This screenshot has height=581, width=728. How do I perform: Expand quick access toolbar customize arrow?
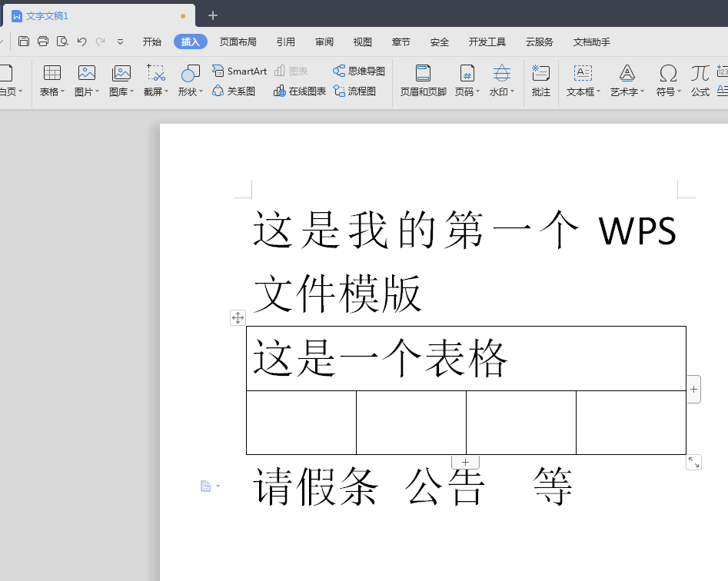120,42
